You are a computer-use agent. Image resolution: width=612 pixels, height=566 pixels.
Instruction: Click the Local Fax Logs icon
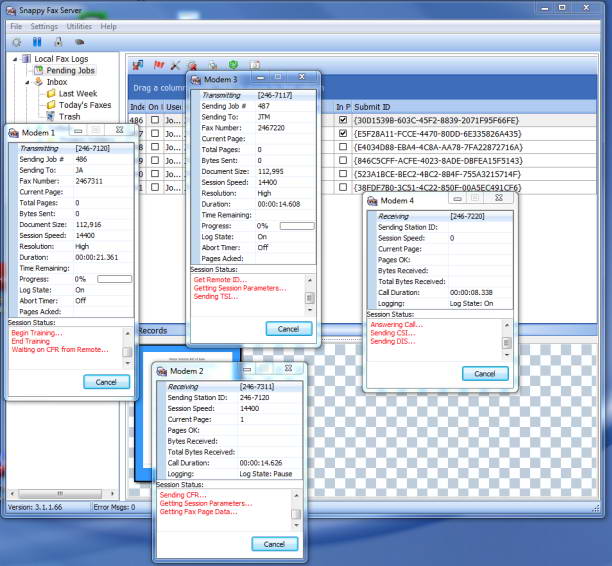coord(27,59)
